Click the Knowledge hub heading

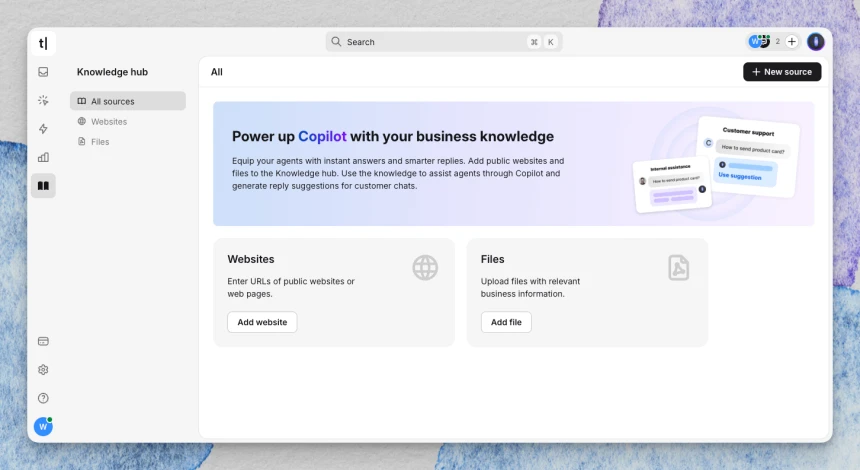pos(112,72)
